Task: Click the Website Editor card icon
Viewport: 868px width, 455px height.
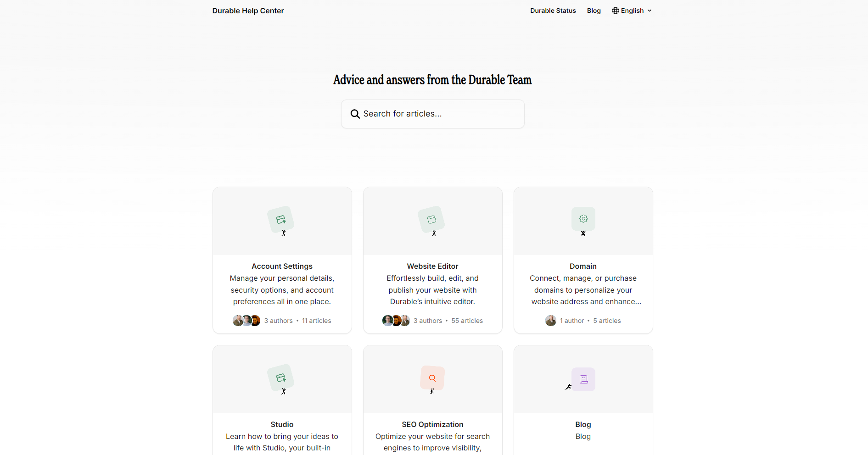Action: pyautogui.click(x=431, y=219)
